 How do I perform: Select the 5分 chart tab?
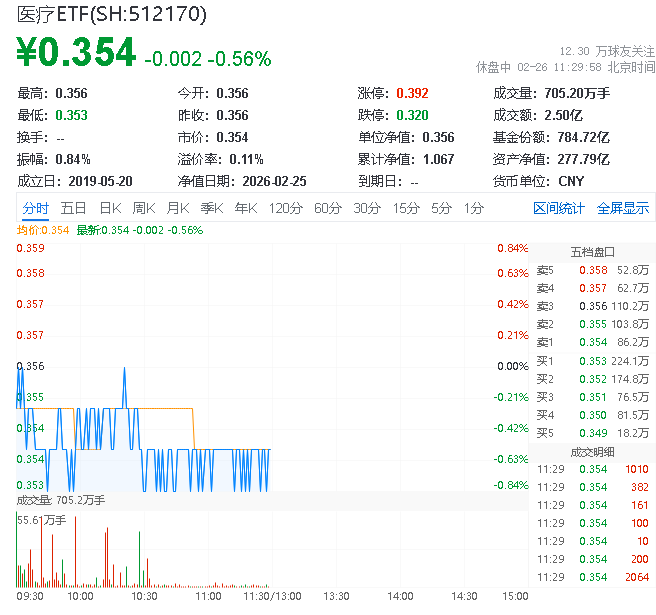[x=441, y=208]
